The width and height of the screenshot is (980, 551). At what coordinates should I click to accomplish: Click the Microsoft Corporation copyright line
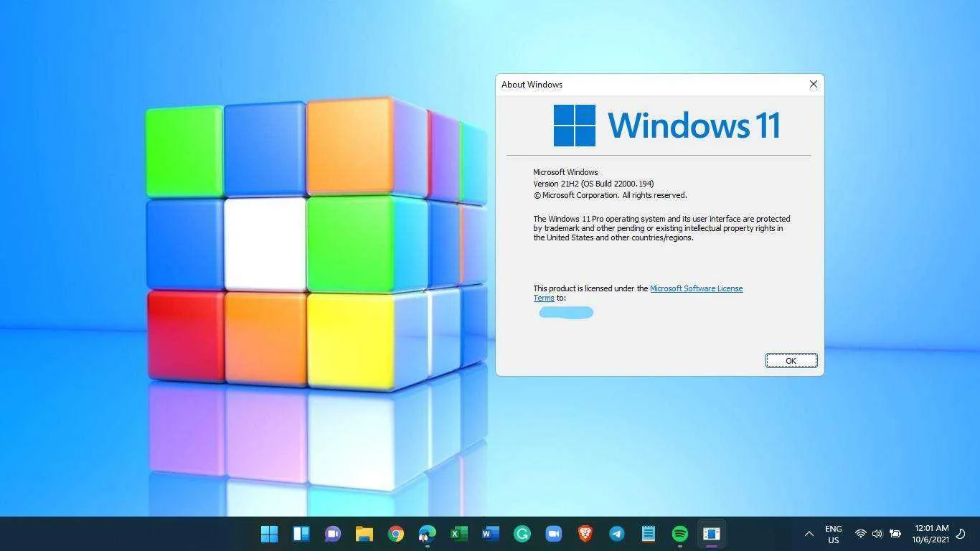[x=610, y=195]
